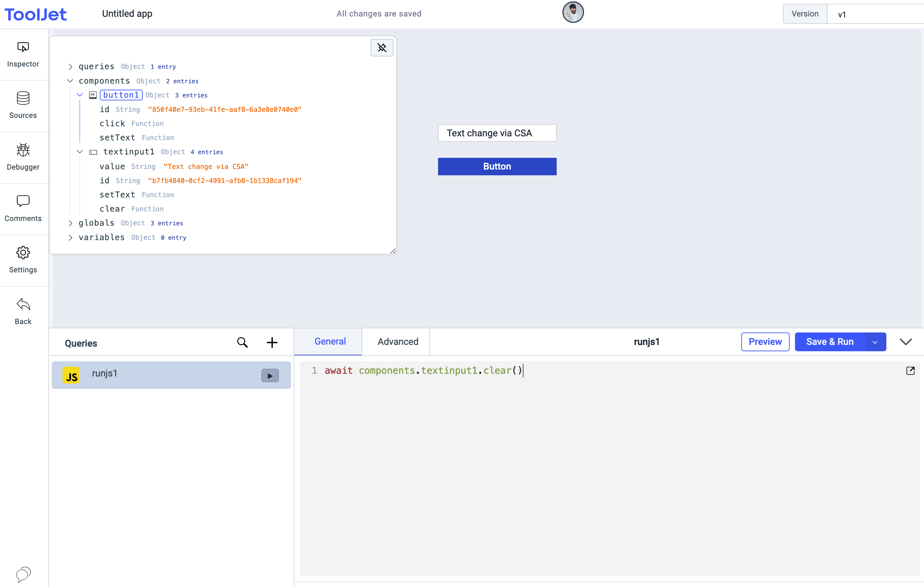
Task: Open the chat bubble icon at bottom left
Action: [x=23, y=574]
